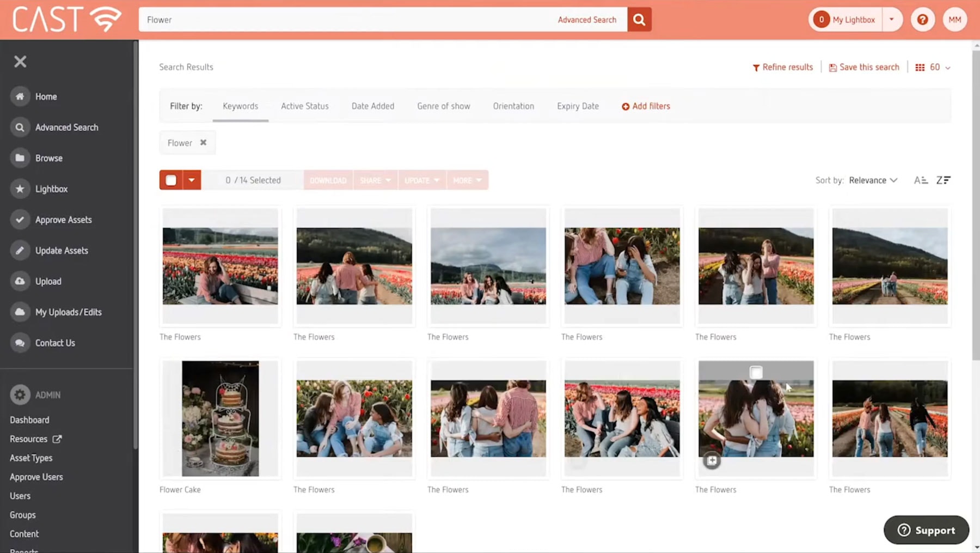Click the Approve Assets checkmark icon
This screenshot has height=553, width=980.
coord(20,220)
